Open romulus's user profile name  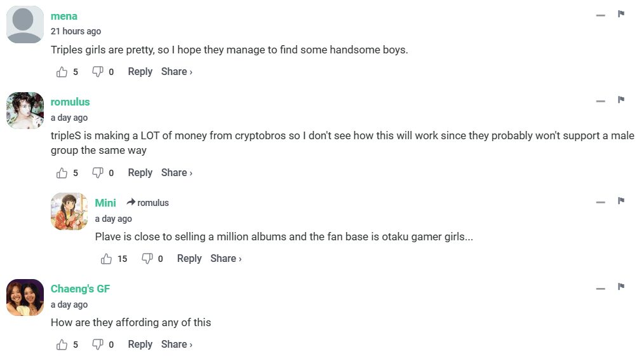70,102
